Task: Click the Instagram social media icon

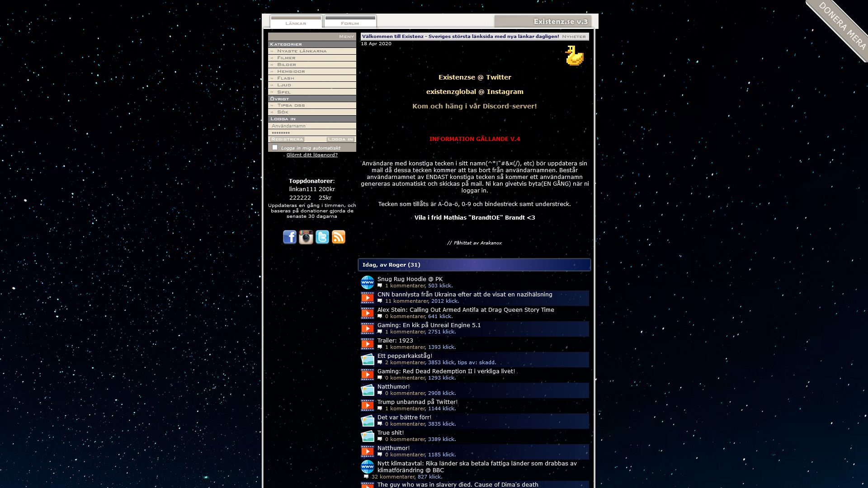Action: click(305, 237)
